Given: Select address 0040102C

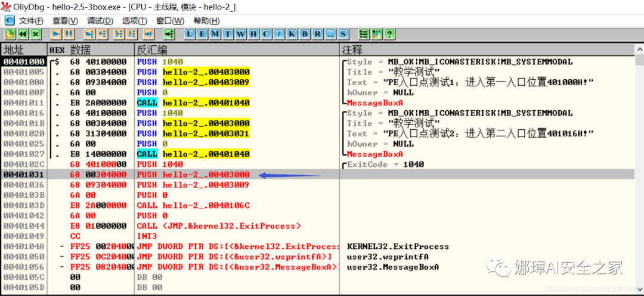Looking at the screenshot, I should click(24, 164).
